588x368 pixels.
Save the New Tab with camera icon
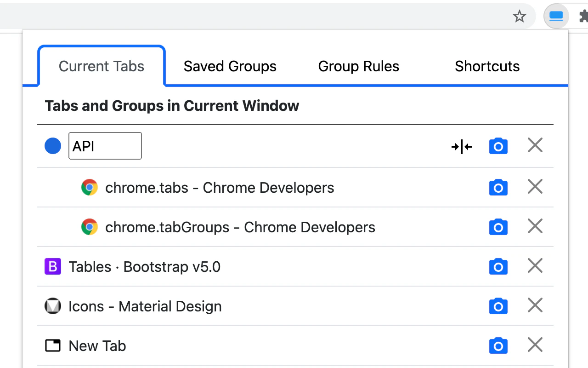(x=498, y=346)
